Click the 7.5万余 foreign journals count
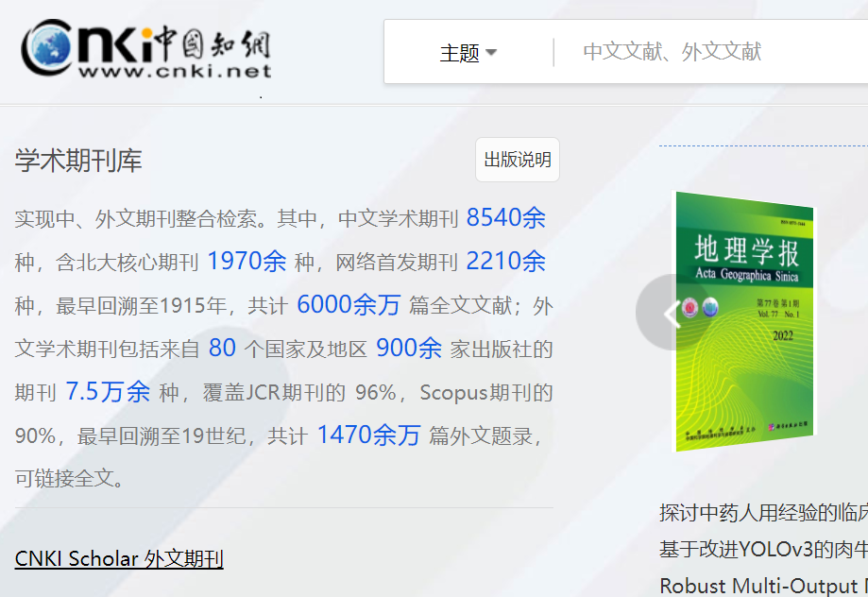This screenshot has width=868, height=597. [x=108, y=392]
